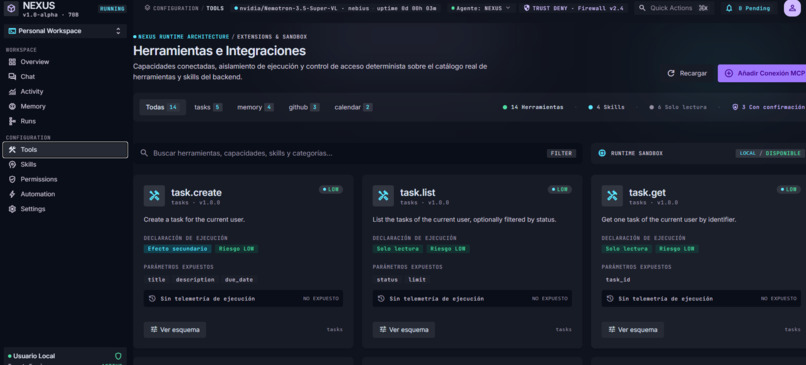Click the RUNNING status badge
The image size is (806, 365).
pos(112,9)
